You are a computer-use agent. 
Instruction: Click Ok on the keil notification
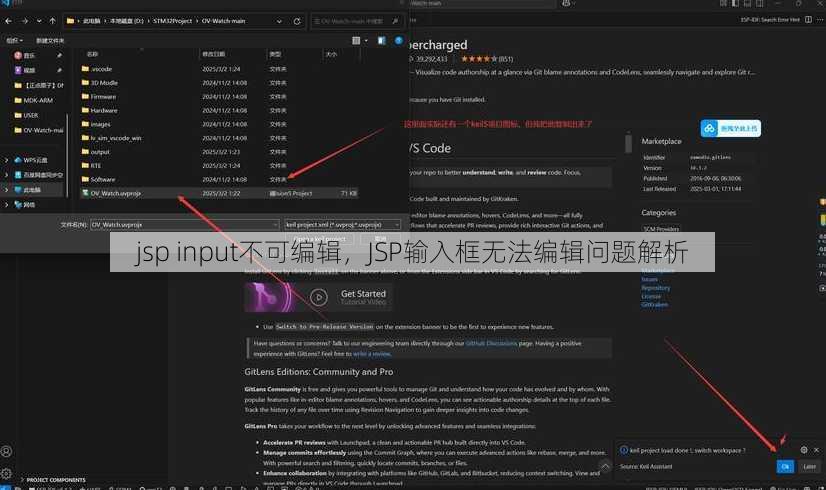(x=785, y=467)
